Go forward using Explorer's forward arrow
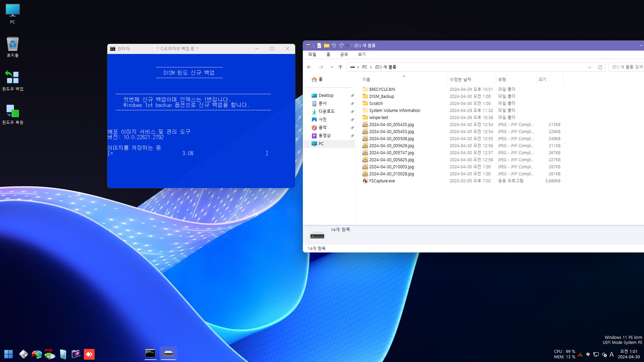This screenshot has height=362, width=644. pyautogui.click(x=321, y=67)
